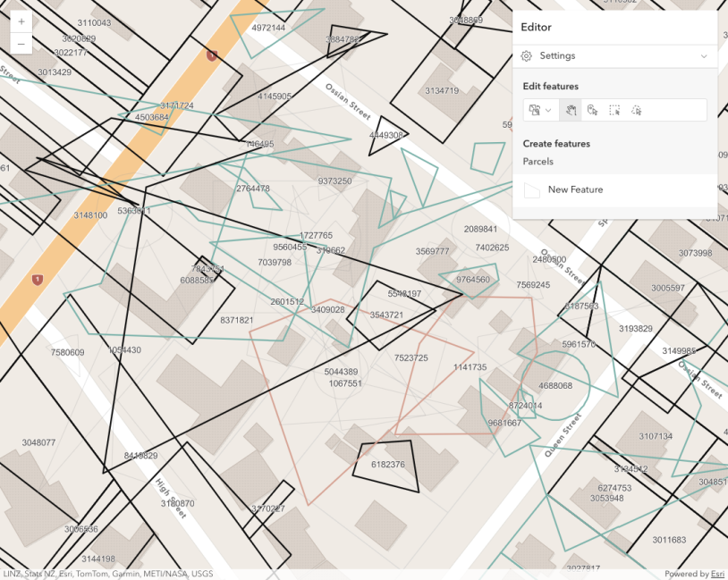Collapse the Settings section chevron
Image resolution: width=728 pixels, height=580 pixels.
tap(703, 55)
